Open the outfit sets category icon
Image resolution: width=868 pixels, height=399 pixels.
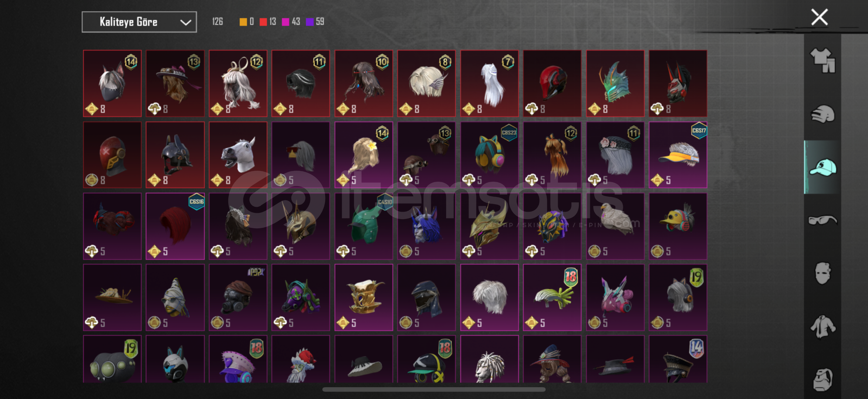[x=823, y=61]
